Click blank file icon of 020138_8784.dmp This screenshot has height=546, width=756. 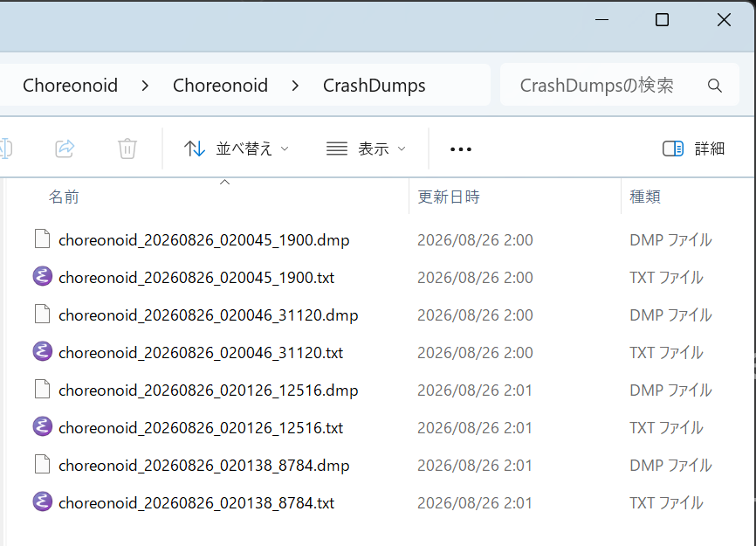click(x=43, y=465)
